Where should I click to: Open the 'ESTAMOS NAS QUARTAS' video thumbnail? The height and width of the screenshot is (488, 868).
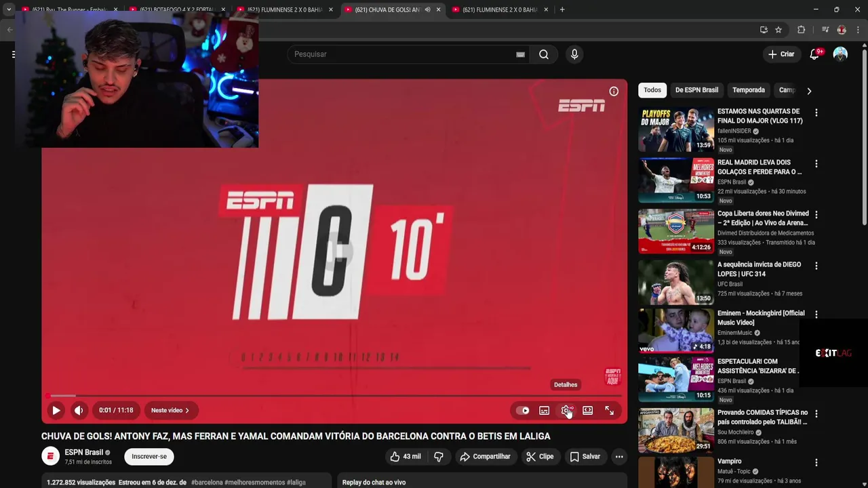[x=676, y=129]
